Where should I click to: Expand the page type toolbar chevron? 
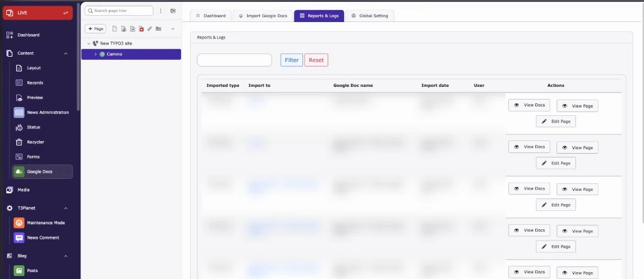173,29
